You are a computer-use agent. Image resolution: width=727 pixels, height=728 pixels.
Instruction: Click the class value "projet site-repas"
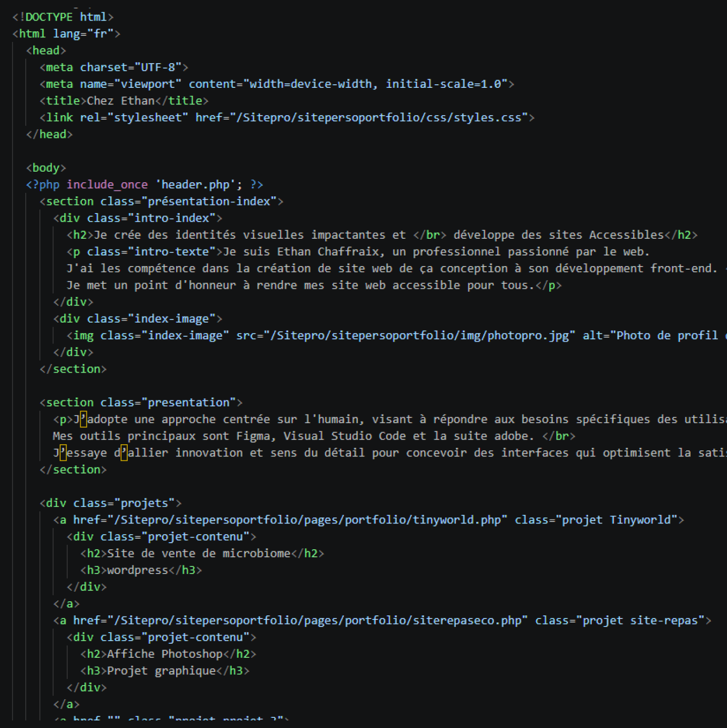pyautogui.click(x=640, y=620)
